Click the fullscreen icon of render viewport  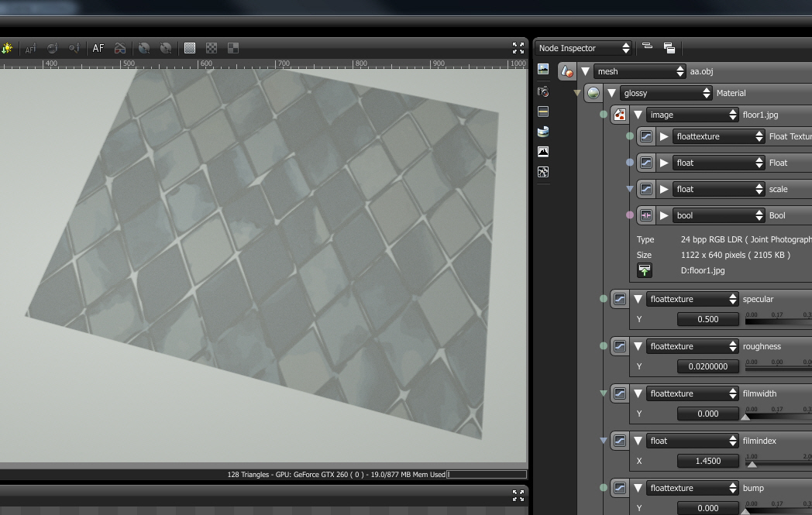[x=518, y=48]
